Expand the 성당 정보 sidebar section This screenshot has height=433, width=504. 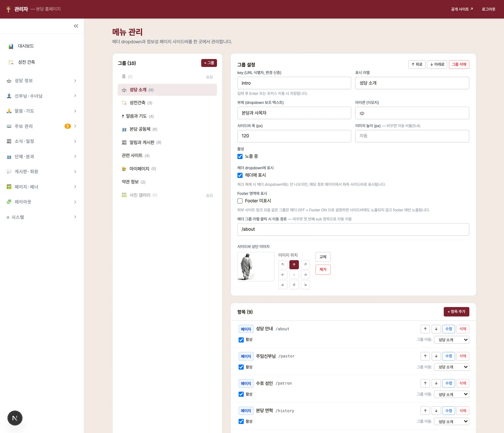tap(42, 81)
